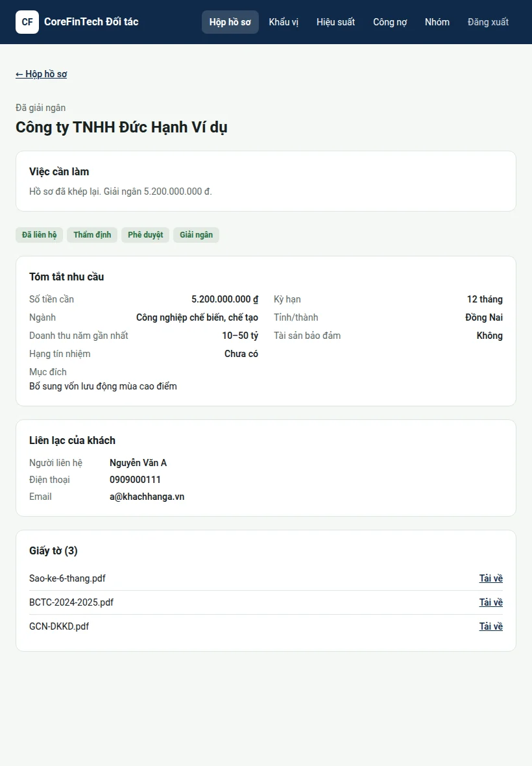Click the Không collateral value
This screenshot has height=766, width=532.
pyautogui.click(x=490, y=336)
